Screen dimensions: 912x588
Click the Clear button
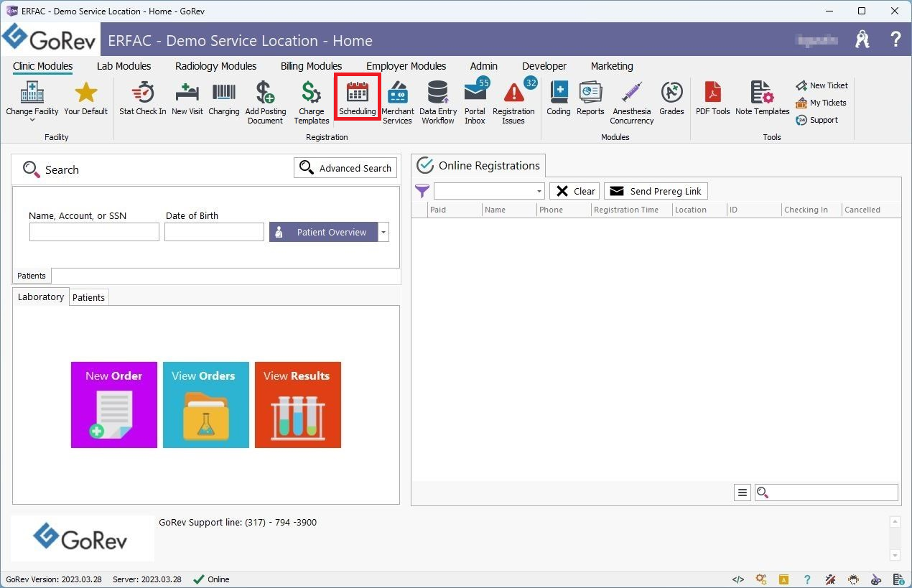[574, 191]
